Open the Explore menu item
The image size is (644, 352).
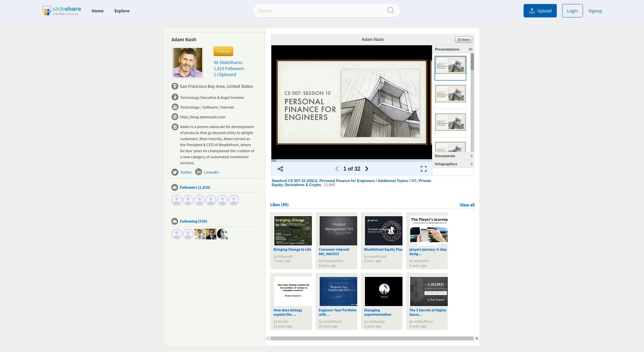tap(122, 11)
